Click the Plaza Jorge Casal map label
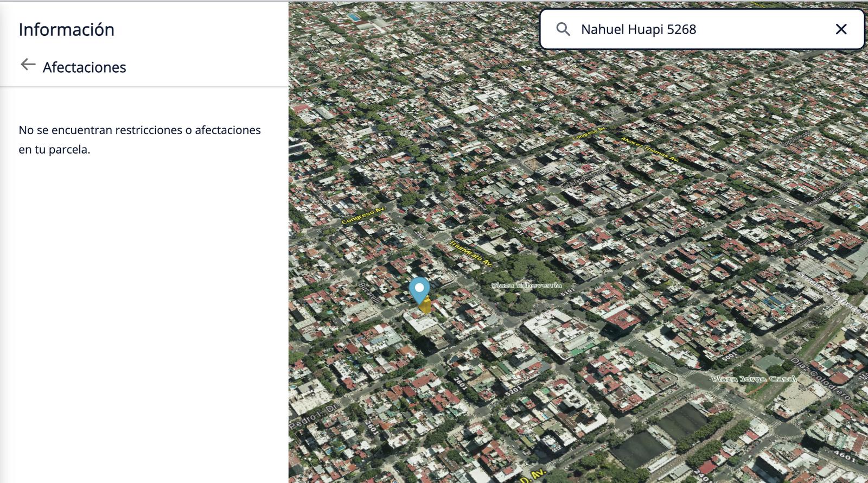This screenshot has height=483, width=868. pyautogui.click(x=754, y=379)
